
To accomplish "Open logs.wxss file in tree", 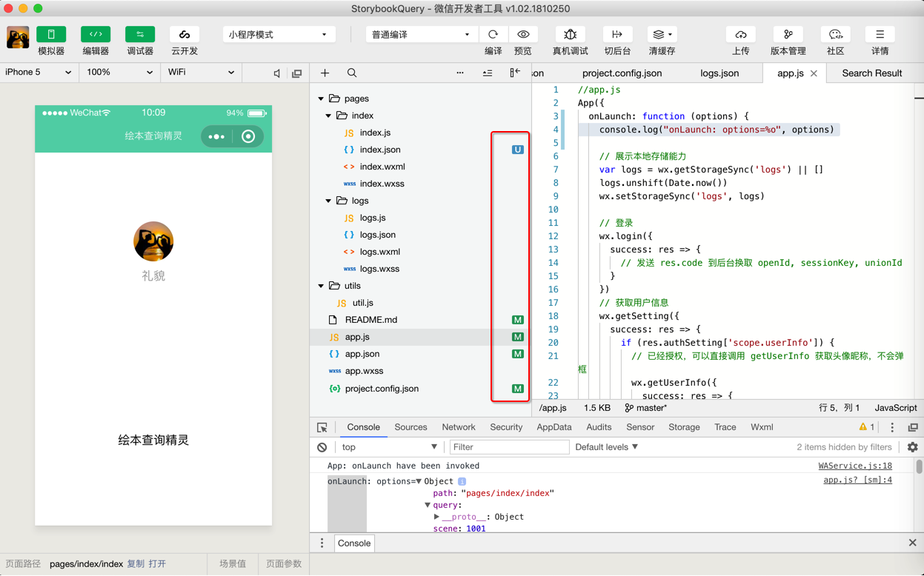I will pos(379,269).
